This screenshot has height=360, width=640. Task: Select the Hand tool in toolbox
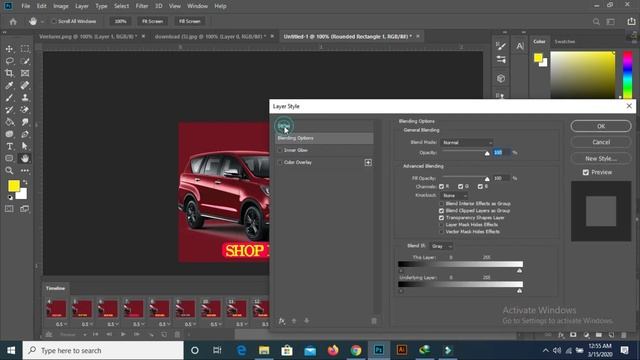25,158
